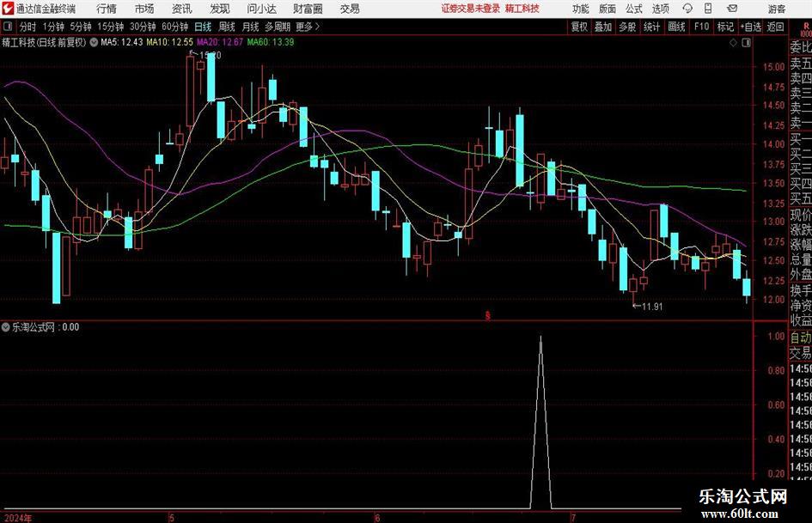Click the 现价 row in side panel
The height and width of the screenshot is (523, 812).
[x=801, y=215]
